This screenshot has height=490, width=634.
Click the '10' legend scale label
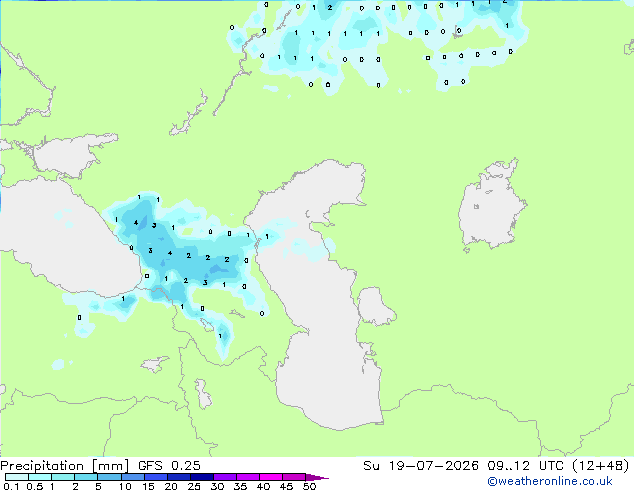click(x=125, y=486)
